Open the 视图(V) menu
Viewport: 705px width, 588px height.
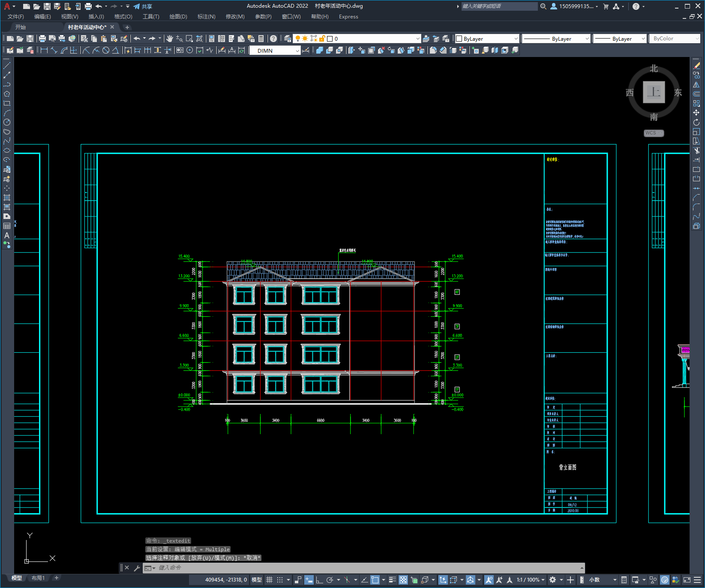69,17
